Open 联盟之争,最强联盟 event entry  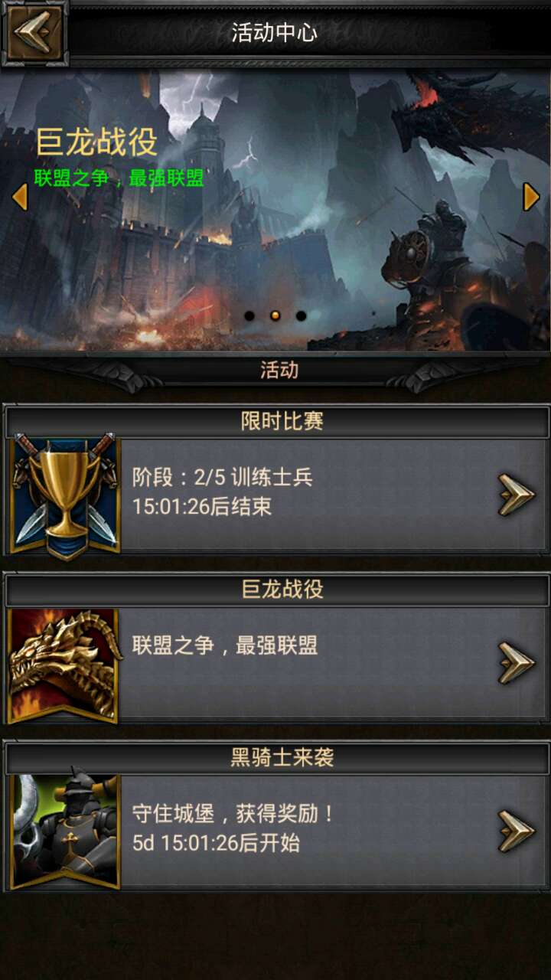pyautogui.click(x=225, y=645)
